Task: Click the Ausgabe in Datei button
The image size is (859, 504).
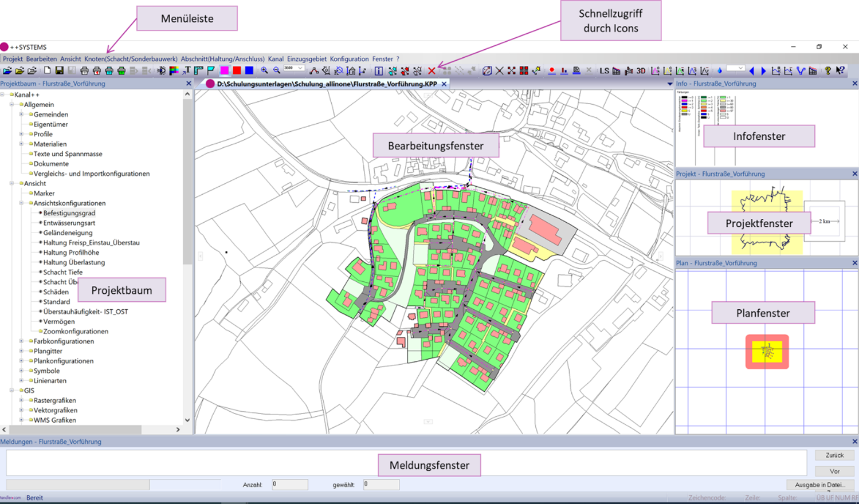Action: click(x=819, y=485)
